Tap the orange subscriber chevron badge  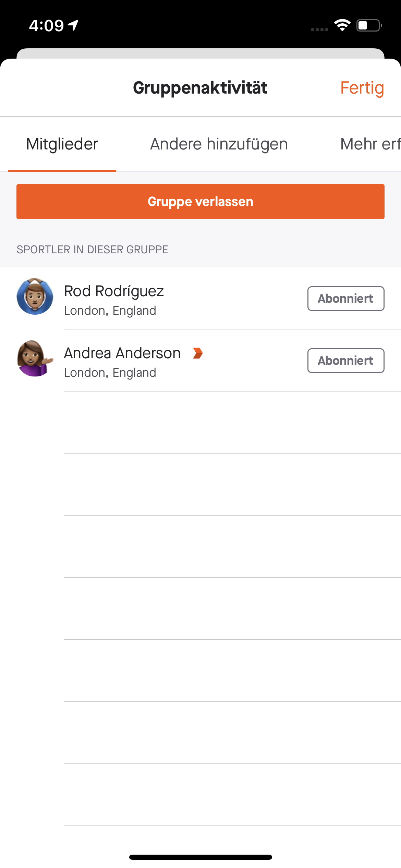pyautogui.click(x=198, y=353)
